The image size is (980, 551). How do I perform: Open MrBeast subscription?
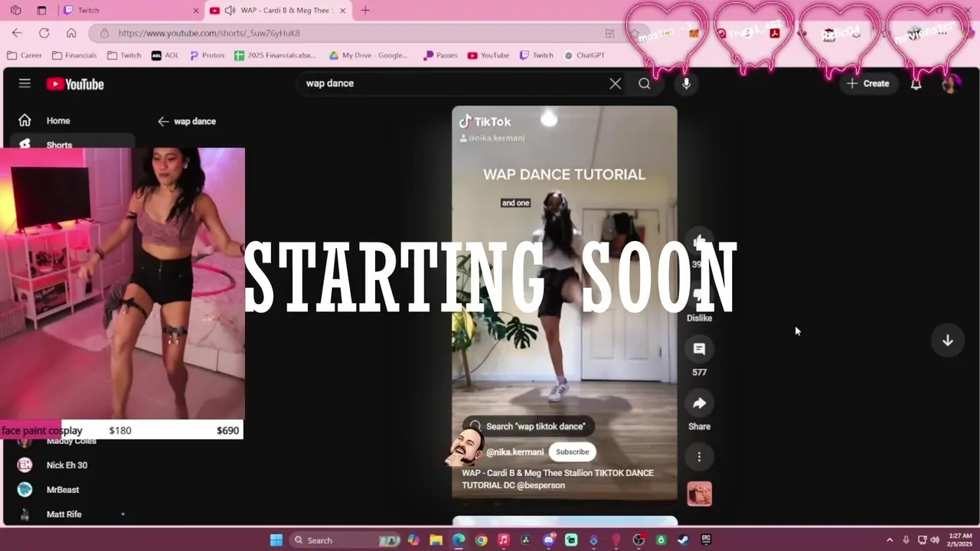pyautogui.click(x=63, y=489)
